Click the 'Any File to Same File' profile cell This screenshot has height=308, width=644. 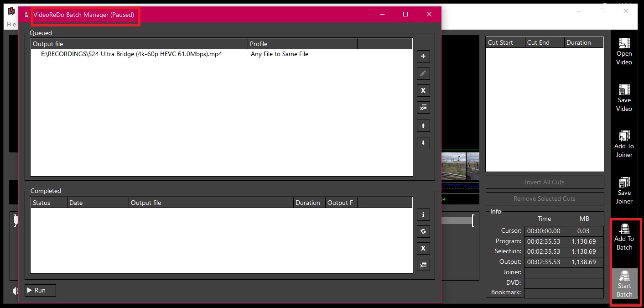point(280,54)
